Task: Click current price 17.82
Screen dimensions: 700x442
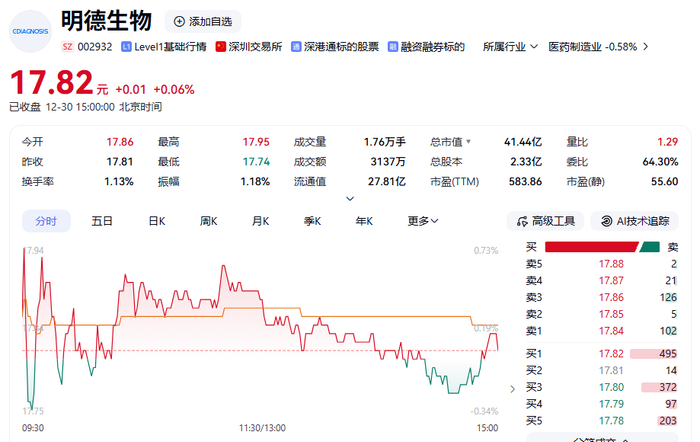Action: 52,83
